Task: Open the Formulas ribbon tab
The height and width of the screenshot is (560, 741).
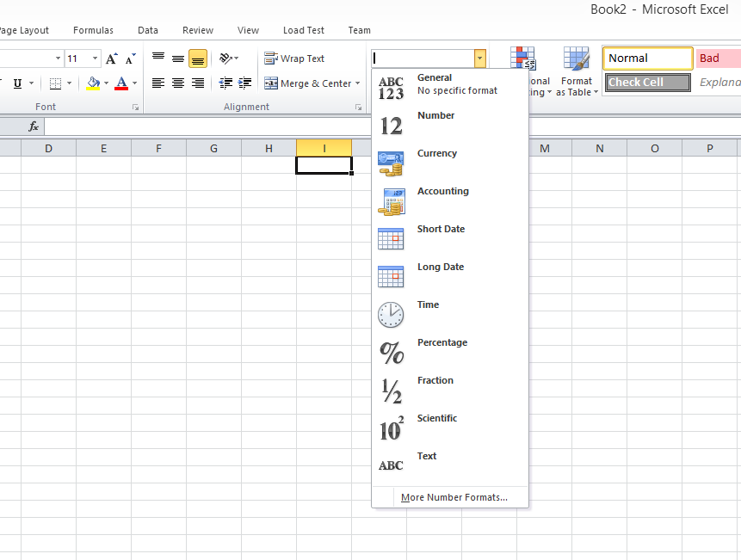Action: (93, 30)
